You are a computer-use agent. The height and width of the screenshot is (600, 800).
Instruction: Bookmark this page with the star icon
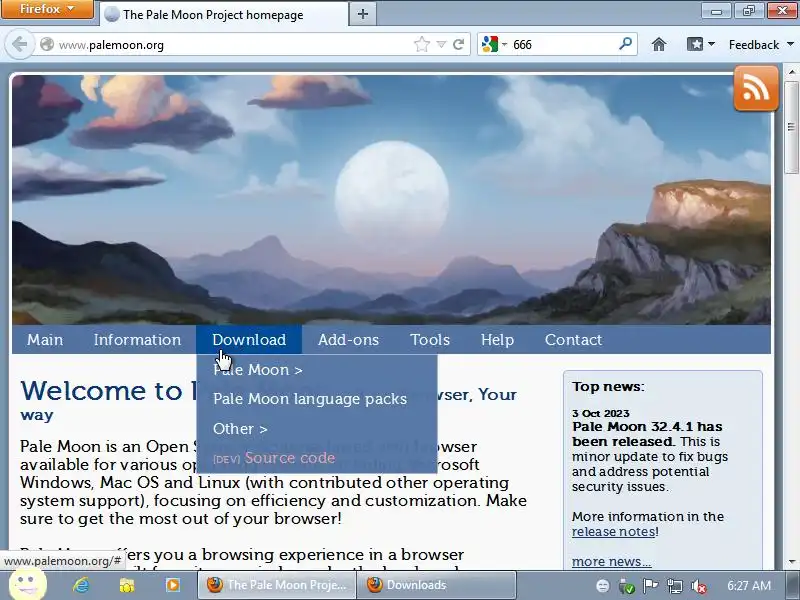click(x=421, y=44)
